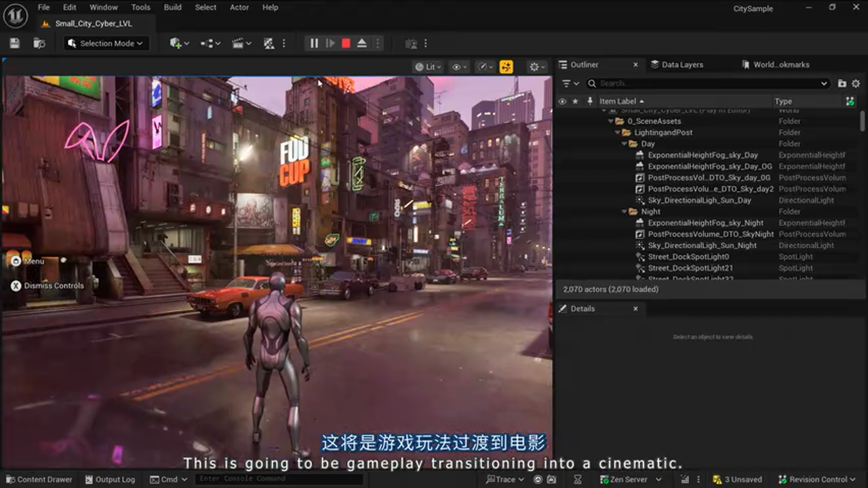Open the Selection Mode dropdown

[x=105, y=43]
